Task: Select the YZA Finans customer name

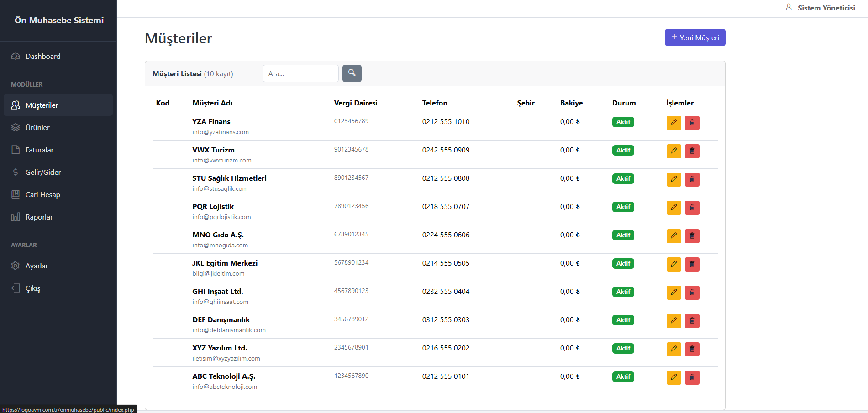Action: 211,121
